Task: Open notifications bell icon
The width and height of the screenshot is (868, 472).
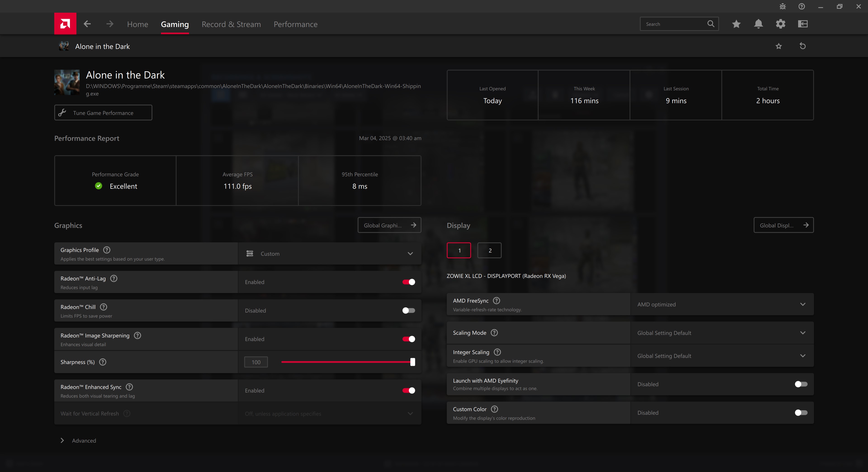Action: click(x=758, y=24)
